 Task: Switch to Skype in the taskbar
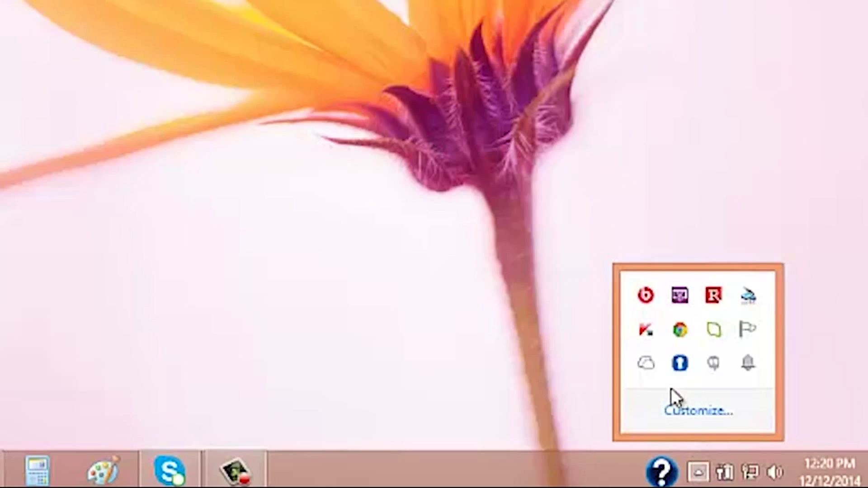pos(170,471)
